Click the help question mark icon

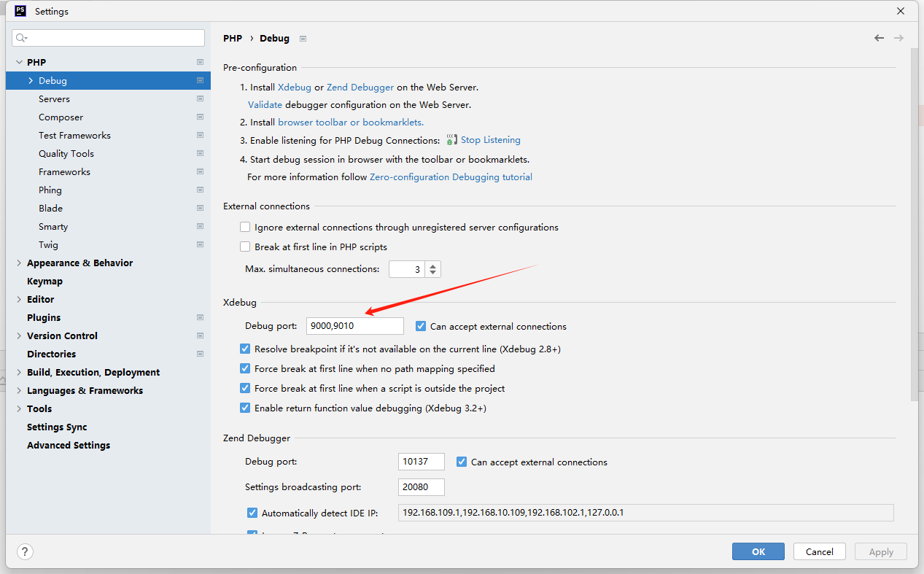(25, 551)
